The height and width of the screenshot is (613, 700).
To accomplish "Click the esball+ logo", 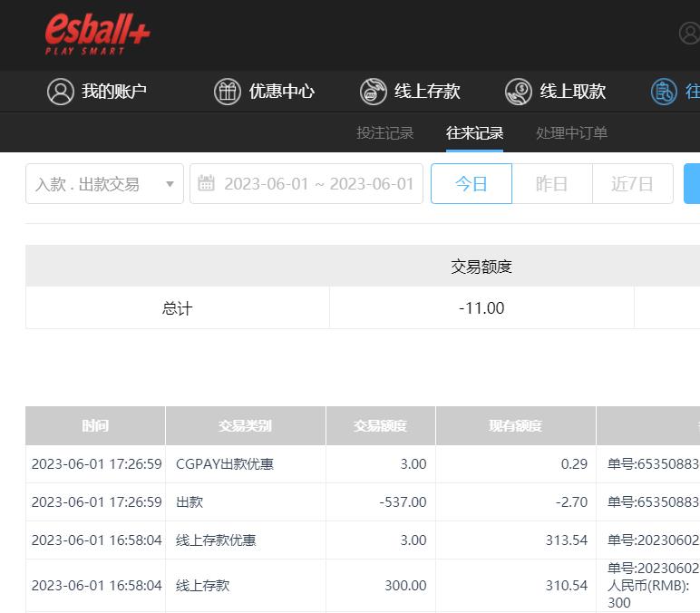I will tap(97, 34).
